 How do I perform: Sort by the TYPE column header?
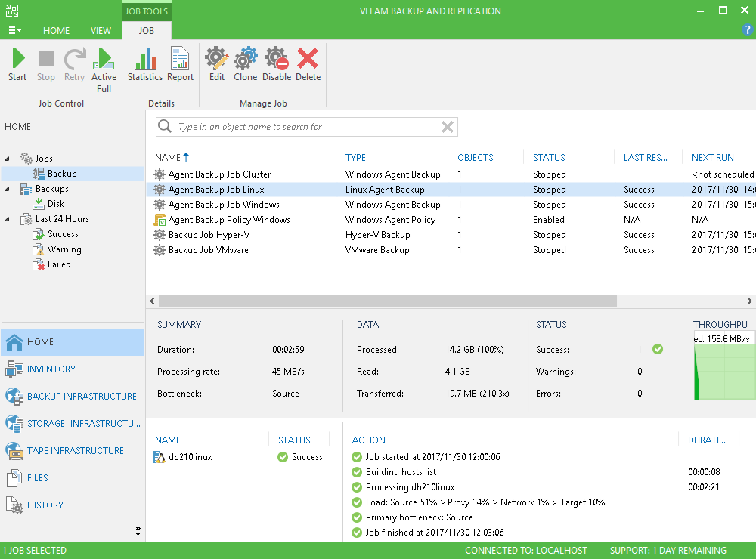[x=355, y=158]
